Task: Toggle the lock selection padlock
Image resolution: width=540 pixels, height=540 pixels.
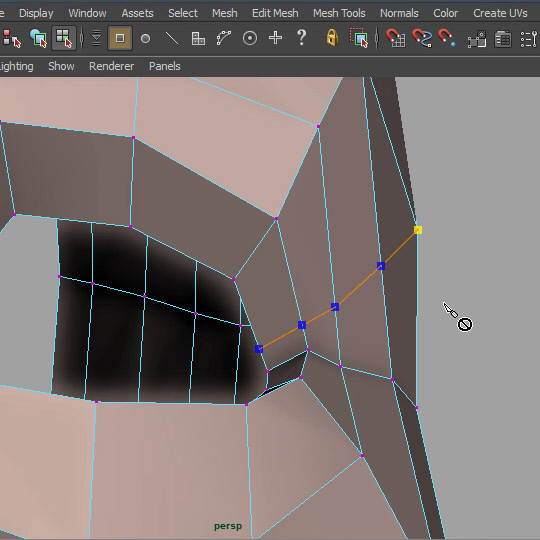Action: [332, 37]
